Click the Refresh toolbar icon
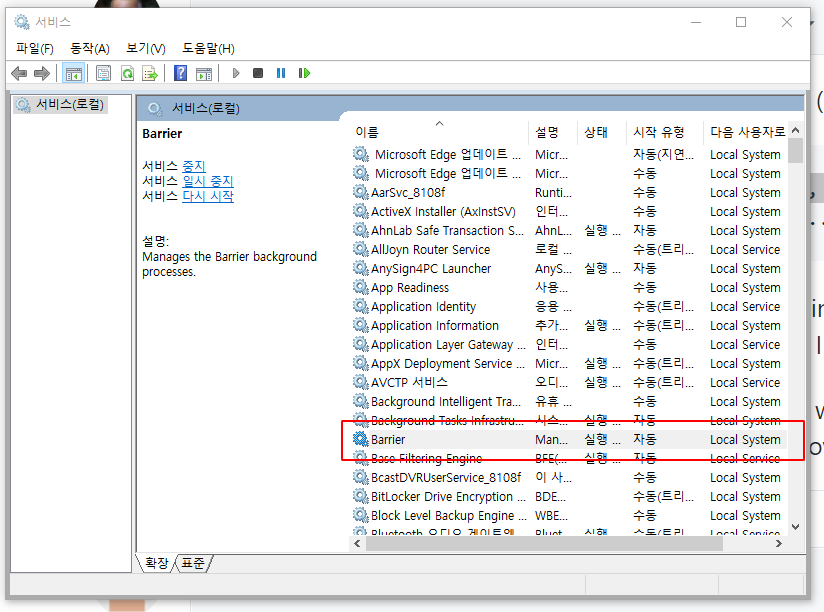This screenshot has width=824, height=612. [x=127, y=73]
